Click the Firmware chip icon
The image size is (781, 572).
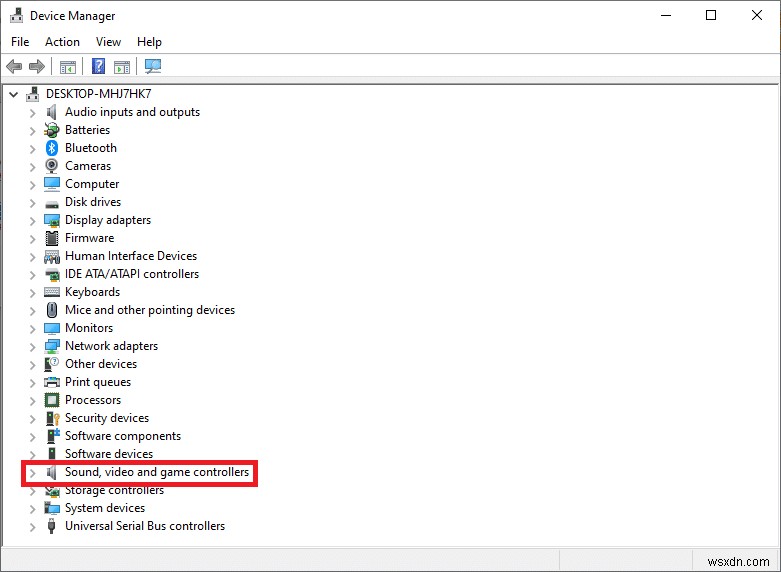point(52,238)
